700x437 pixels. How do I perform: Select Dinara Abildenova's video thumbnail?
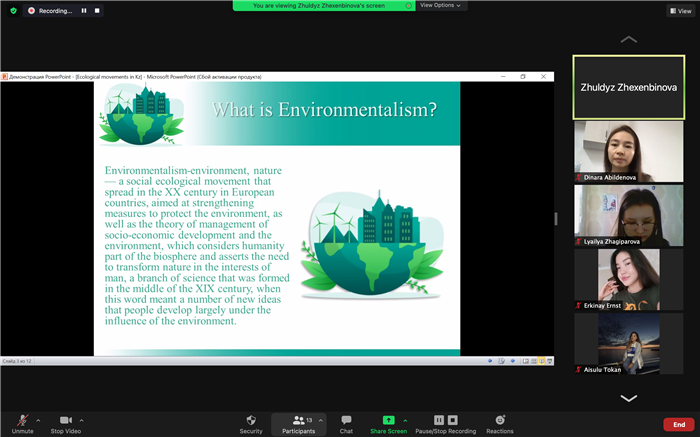[x=614, y=150]
